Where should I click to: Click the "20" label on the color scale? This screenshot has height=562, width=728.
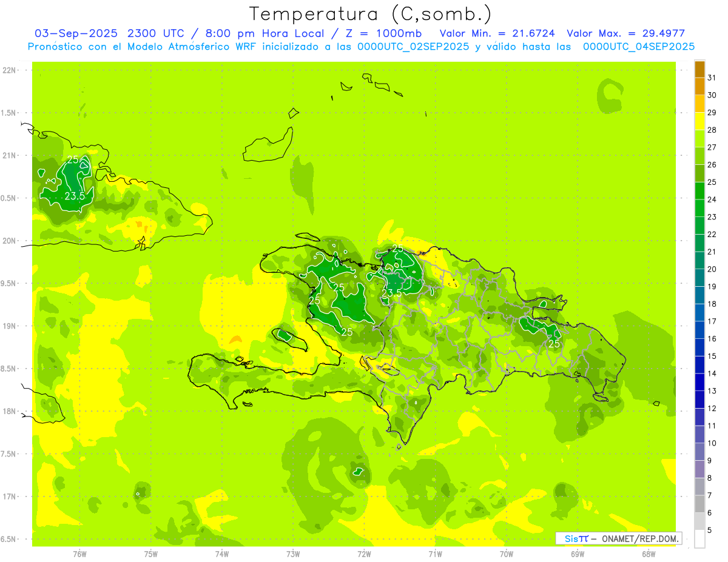(712, 269)
